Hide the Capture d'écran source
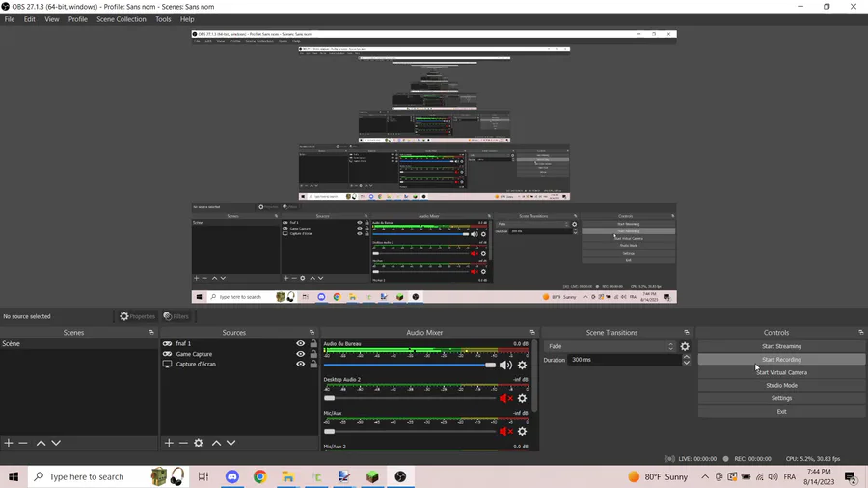 click(x=301, y=364)
